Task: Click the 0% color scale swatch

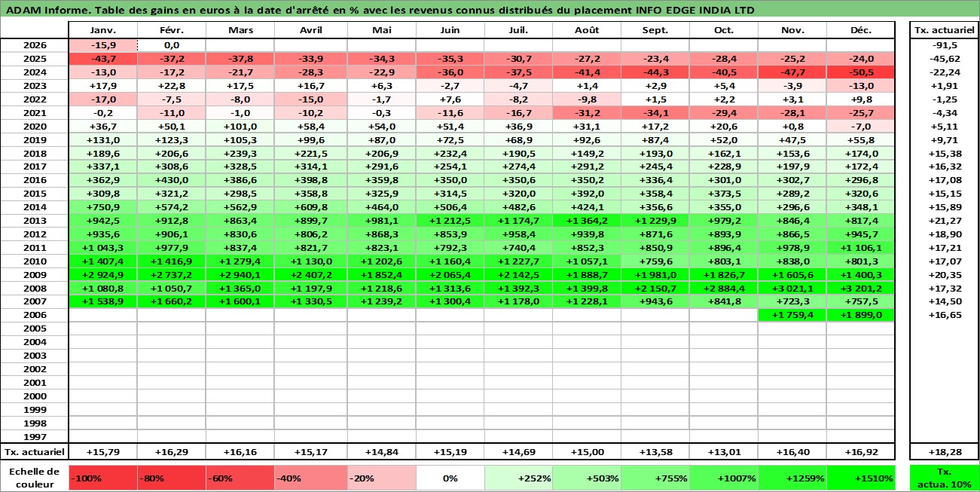Action: (x=450, y=478)
